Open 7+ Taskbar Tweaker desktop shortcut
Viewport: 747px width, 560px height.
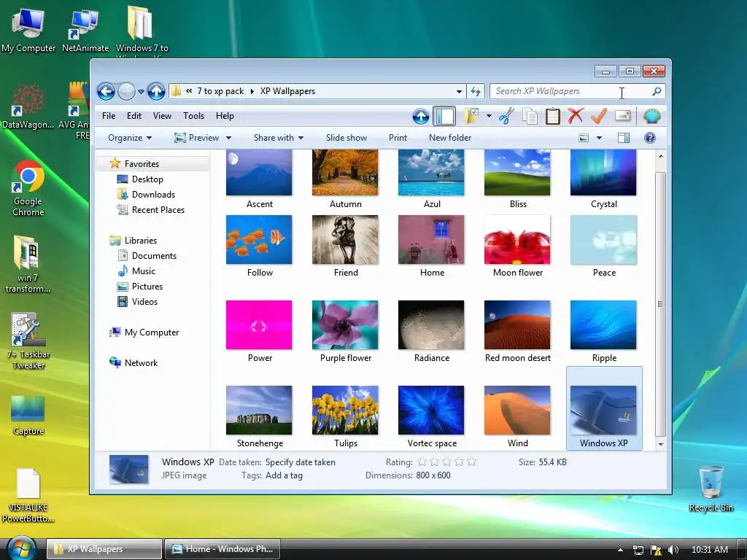28,341
